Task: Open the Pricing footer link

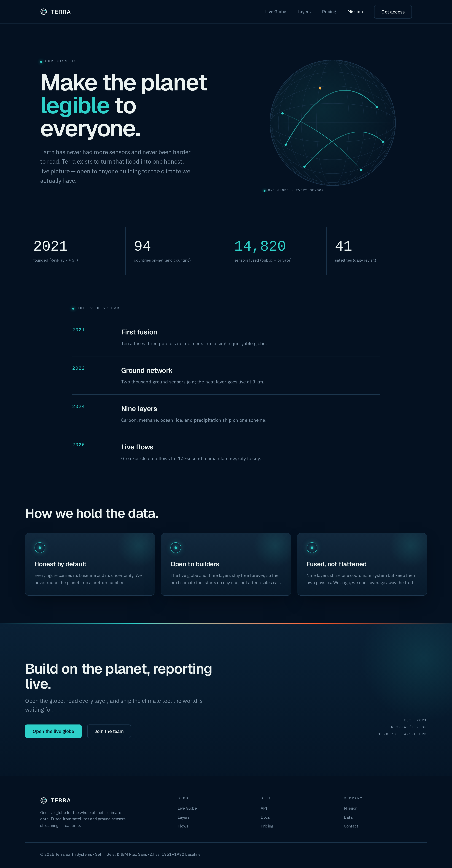Action: [267, 826]
